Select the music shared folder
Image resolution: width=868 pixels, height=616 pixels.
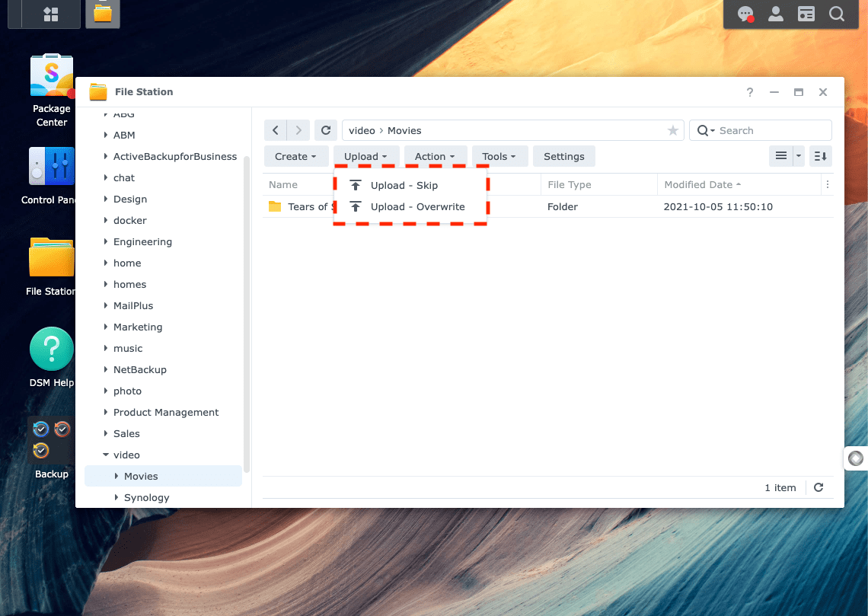click(x=128, y=348)
